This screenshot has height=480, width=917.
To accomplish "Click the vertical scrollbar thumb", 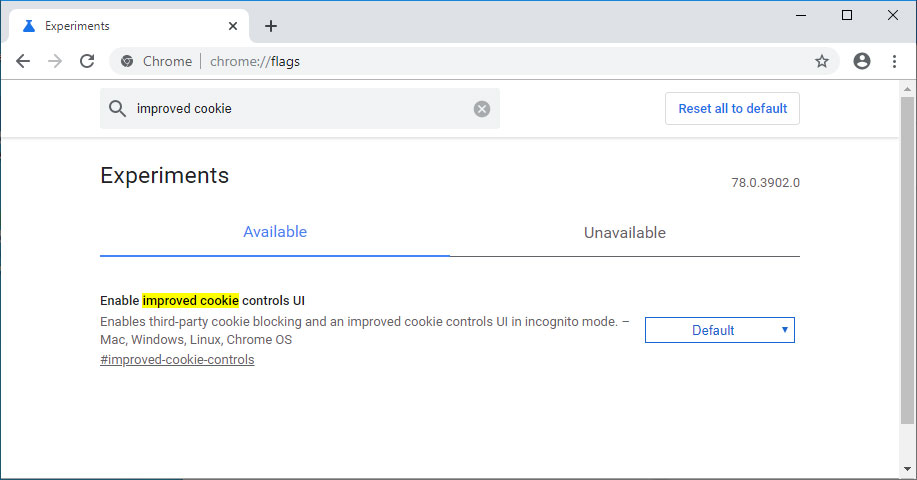I will [907, 260].
